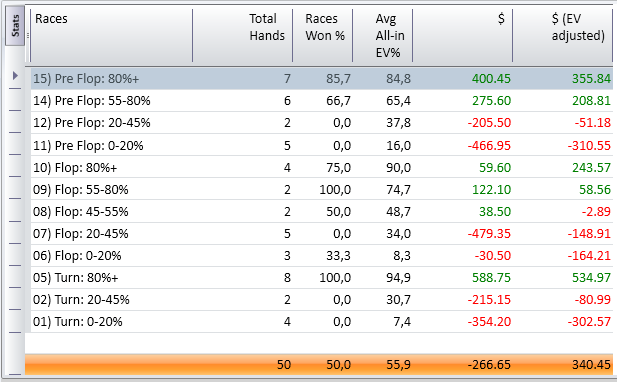Select row 05) Turn: 80%+
This screenshot has width=617, height=382.
(321, 278)
